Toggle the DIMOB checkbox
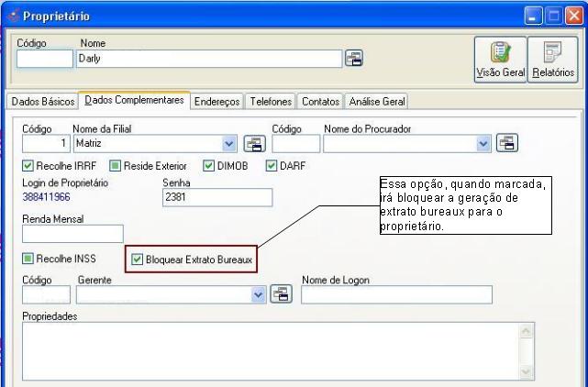Screen dimensions: 588x387 tap(207, 166)
